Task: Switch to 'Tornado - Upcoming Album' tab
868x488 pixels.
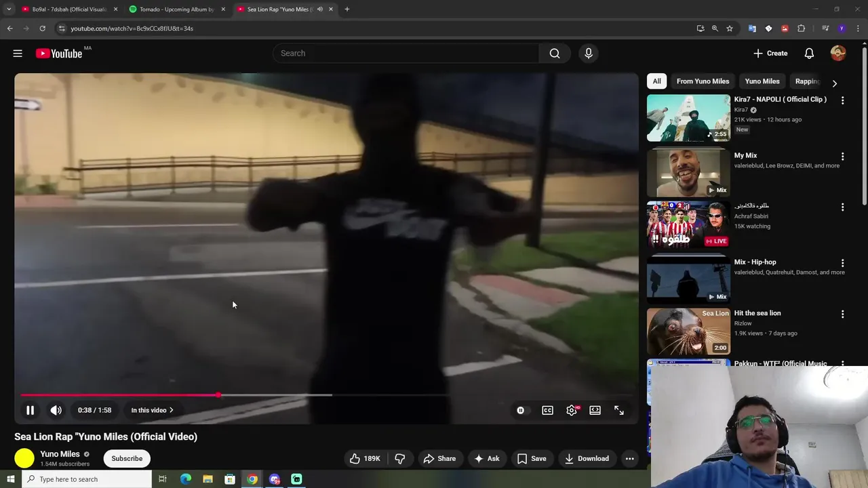Action: click(x=178, y=9)
